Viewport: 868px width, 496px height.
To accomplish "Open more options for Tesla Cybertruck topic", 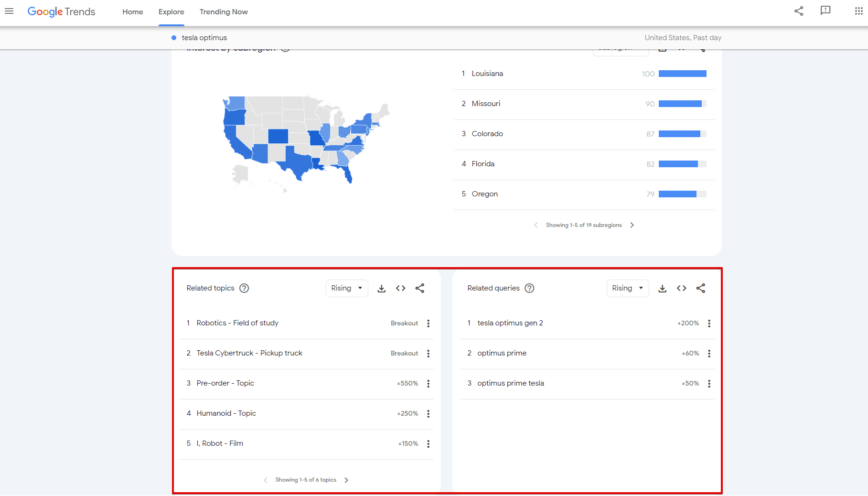I will [429, 354].
